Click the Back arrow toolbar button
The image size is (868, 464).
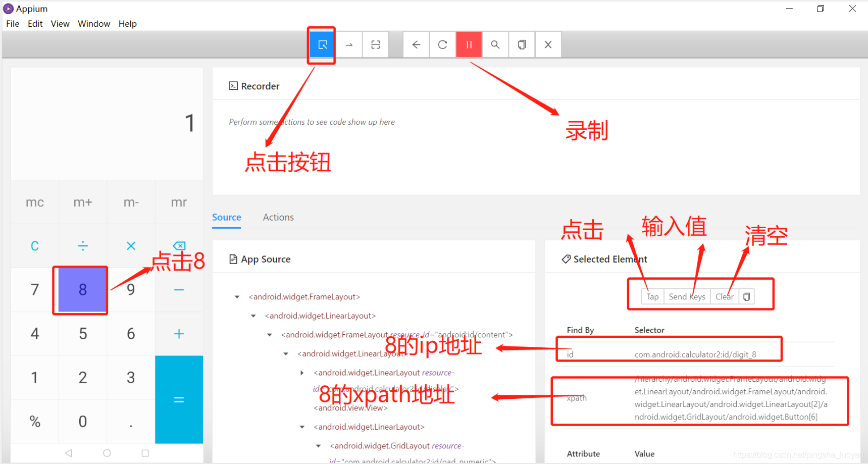pos(416,44)
